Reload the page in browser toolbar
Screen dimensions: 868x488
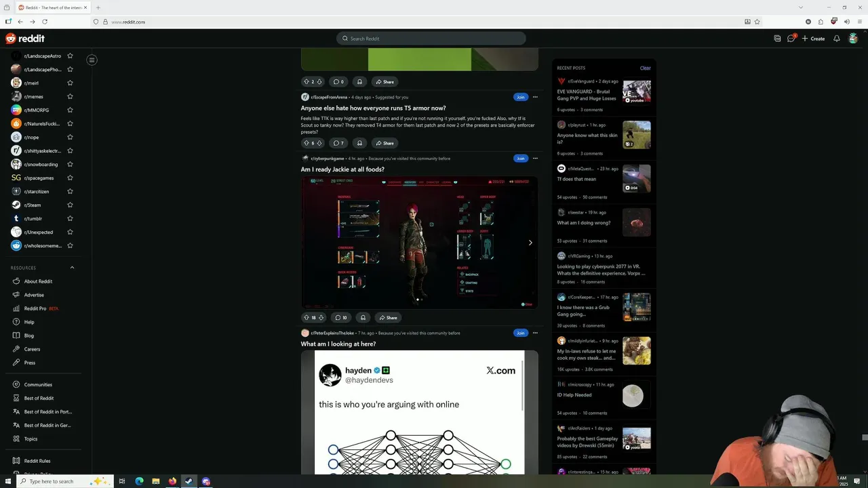point(45,22)
